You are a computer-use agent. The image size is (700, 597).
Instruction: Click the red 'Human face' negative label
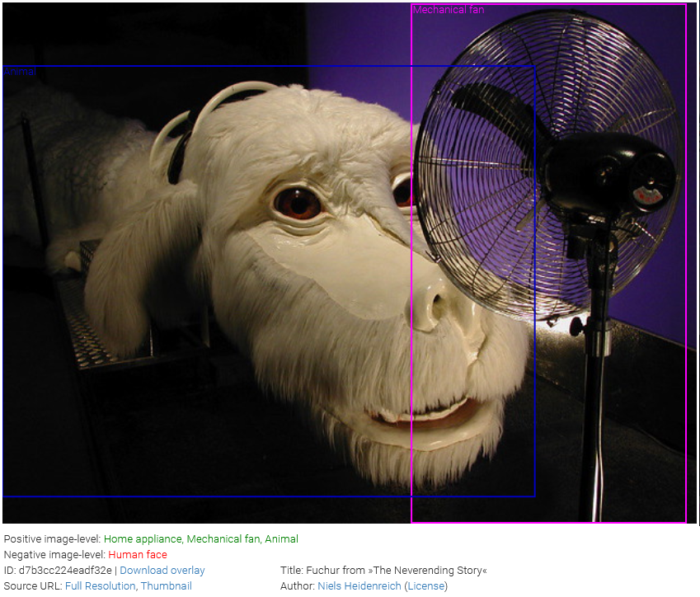(x=138, y=555)
